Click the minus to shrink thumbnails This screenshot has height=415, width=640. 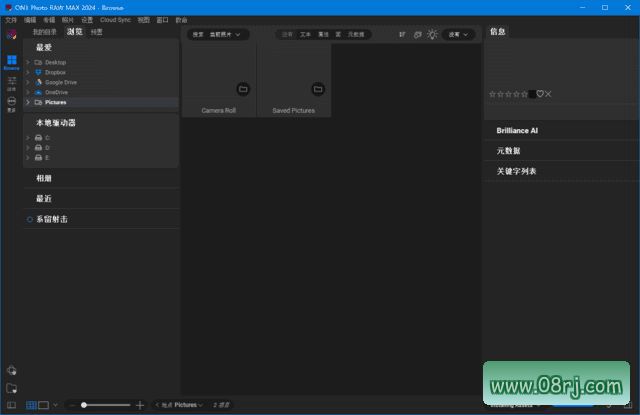pos(72,405)
